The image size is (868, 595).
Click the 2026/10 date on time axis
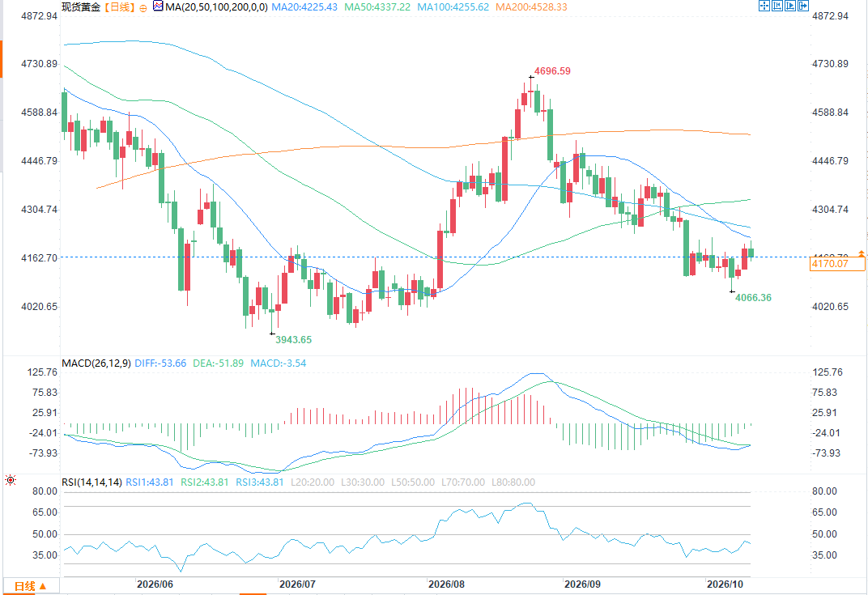725,584
